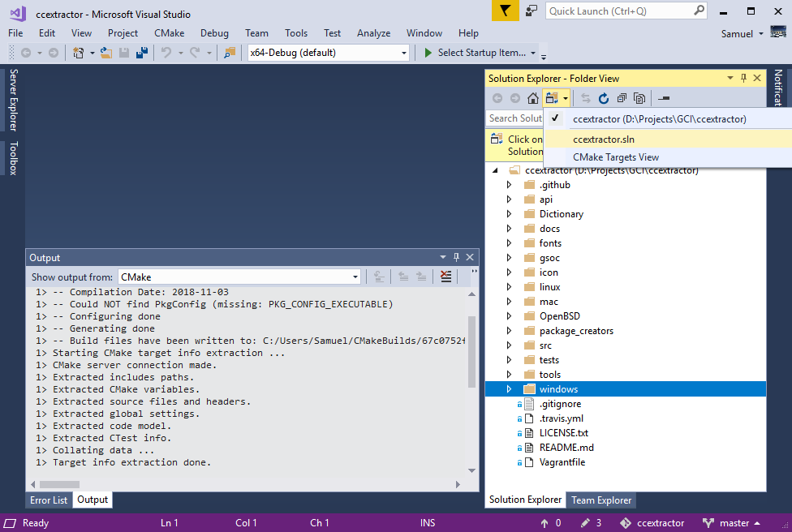Click the Search Solution Explorer field
The width and height of the screenshot is (792, 532).
point(514,118)
